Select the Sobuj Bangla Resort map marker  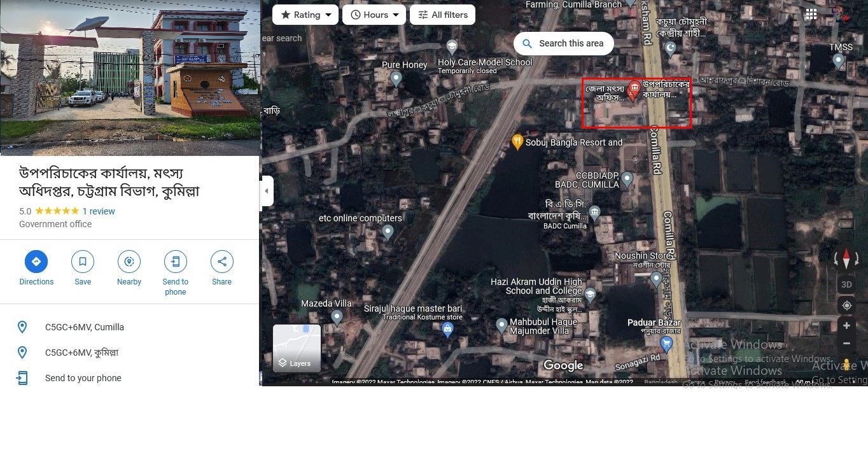(517, 142)
